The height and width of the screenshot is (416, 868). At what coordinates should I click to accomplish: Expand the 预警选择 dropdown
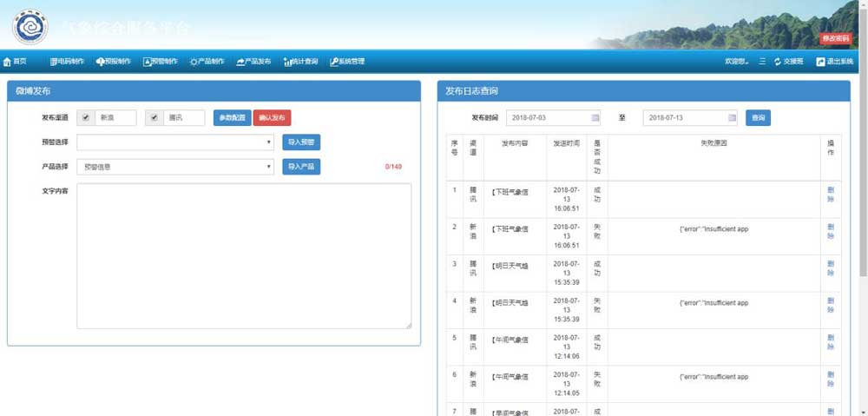tap(175, 142)
